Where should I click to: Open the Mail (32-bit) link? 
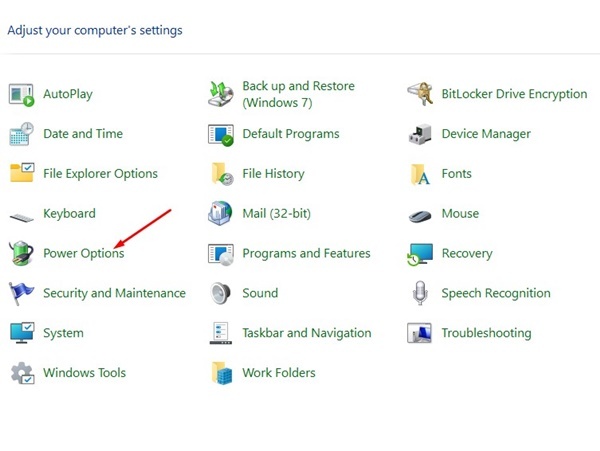(276, 213)
